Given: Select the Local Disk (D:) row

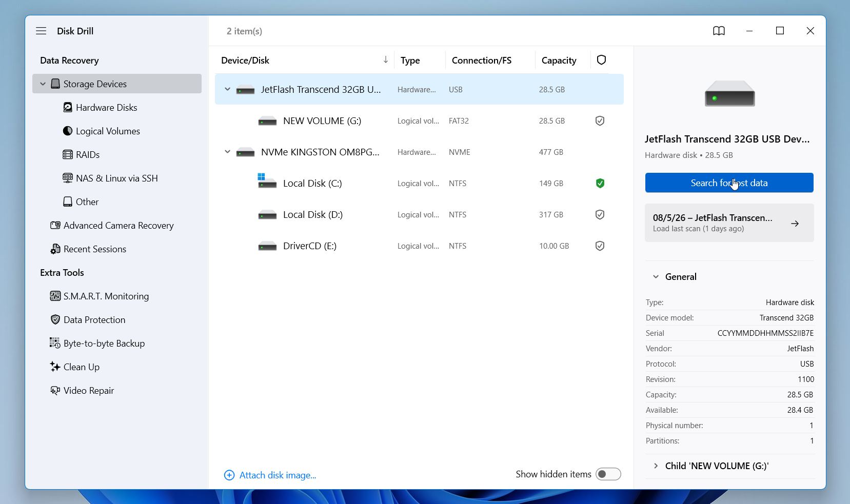Looking at the screenshot, I should pos(419,214).
